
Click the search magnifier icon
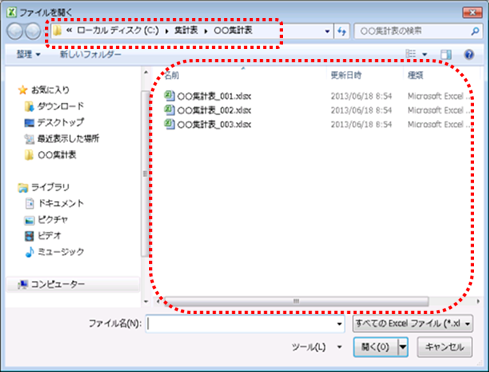tap(475, 31)
